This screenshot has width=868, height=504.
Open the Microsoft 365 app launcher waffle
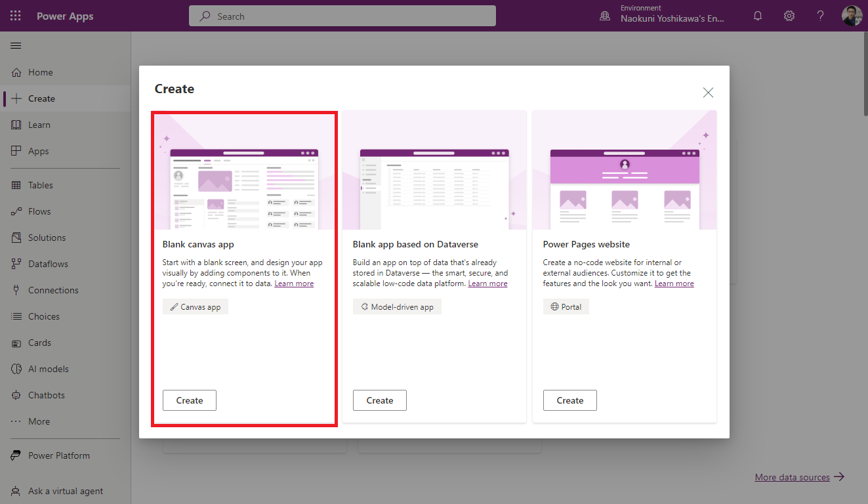point(15,15)
